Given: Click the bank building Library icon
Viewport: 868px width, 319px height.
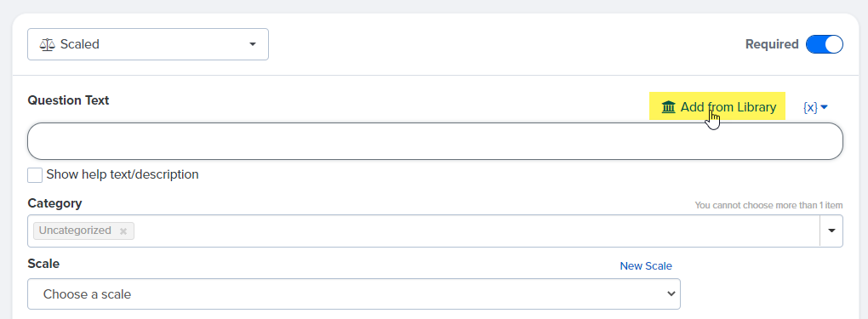Looking at the screenshot, I should 669,107.
